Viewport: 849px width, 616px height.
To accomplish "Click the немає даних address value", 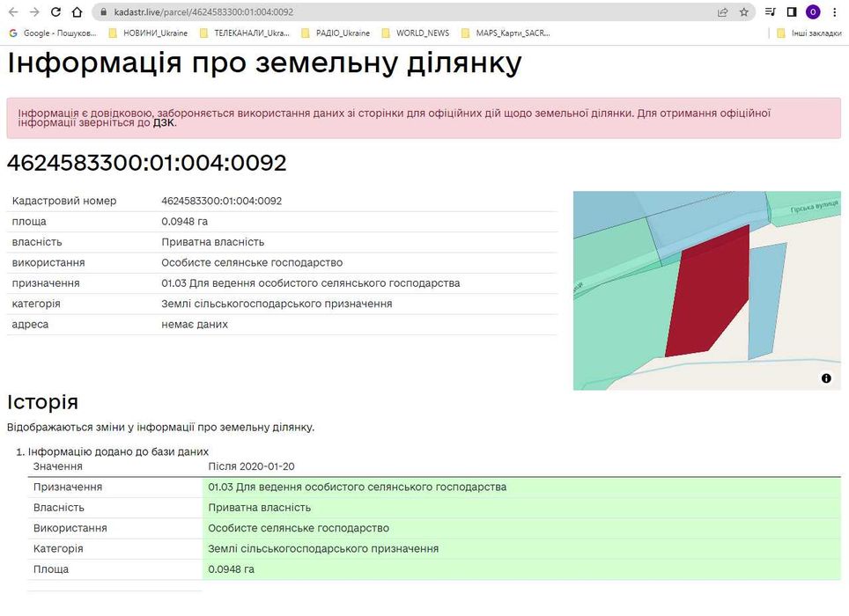I will (195, 324).
